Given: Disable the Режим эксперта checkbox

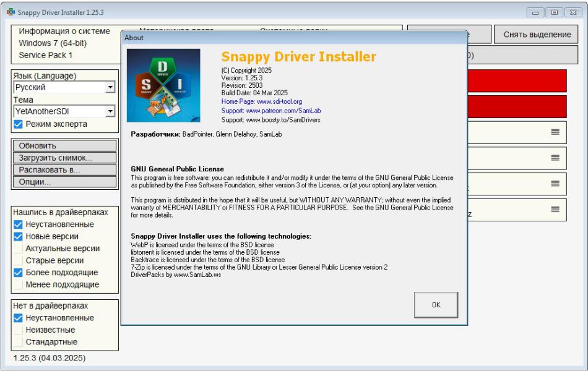Looking at the screenshot, I should tap(18, 124).
